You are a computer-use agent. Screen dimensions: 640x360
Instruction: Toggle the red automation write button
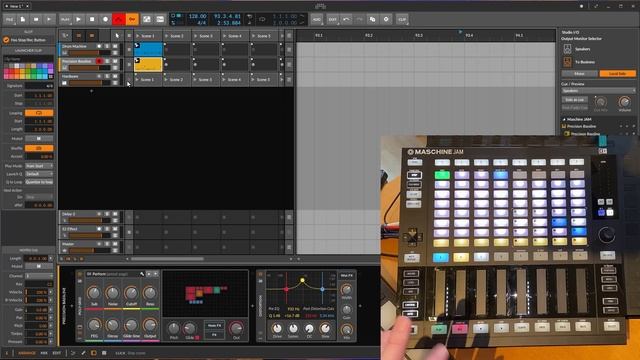[x=118, y=19]
